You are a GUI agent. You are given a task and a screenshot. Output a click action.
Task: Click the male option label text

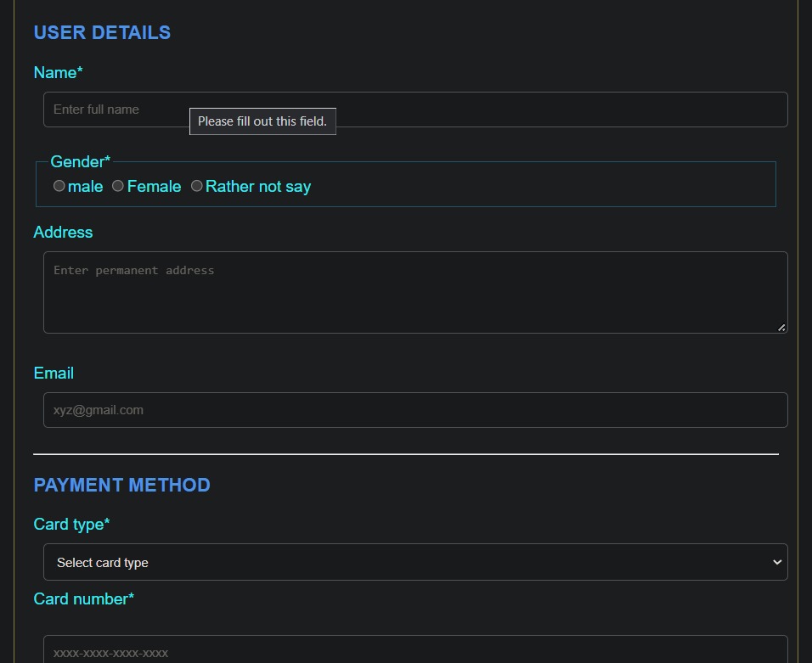(x=86, y=186)
